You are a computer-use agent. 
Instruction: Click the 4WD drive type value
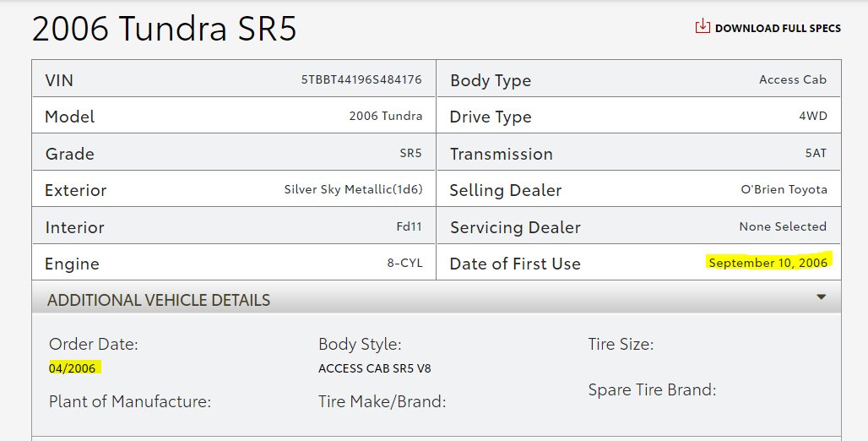812,117
